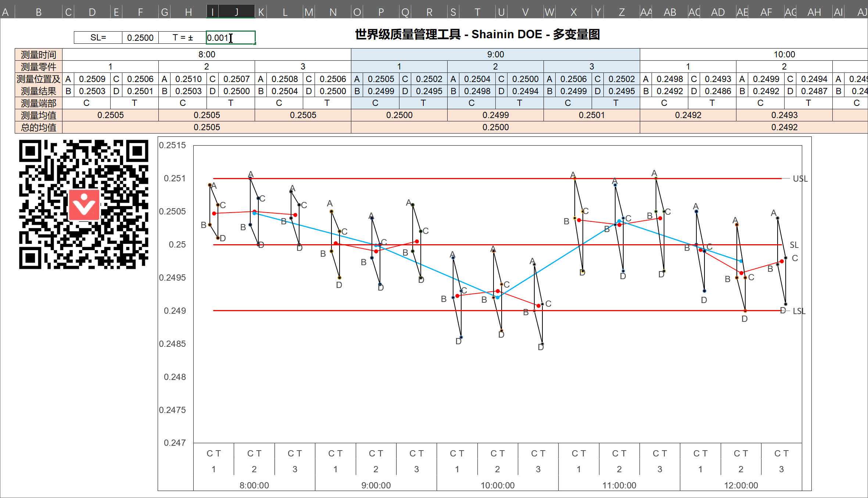Click the 12:00:00 category axis label
Image resolution: width=868 pixels, height=498 pixels.
(741, 485)
